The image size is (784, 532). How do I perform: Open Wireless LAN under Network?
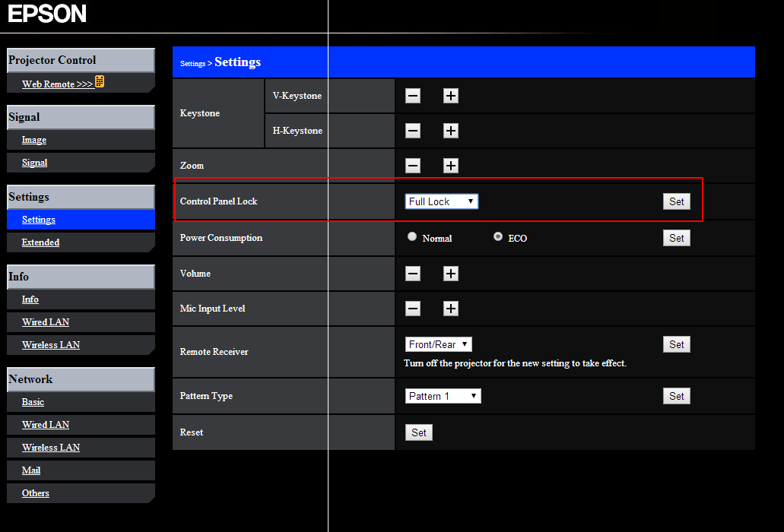pos(50,447)
